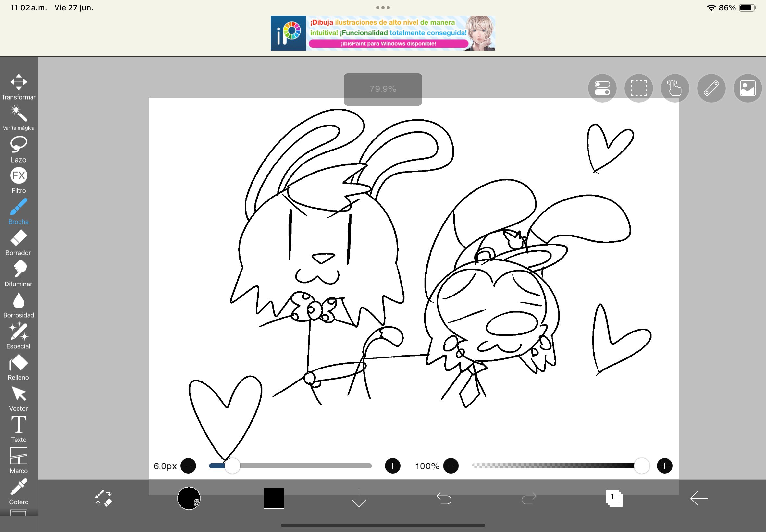
Task: Open the layers panel showing 1
Action: click(x=614, y=498)
